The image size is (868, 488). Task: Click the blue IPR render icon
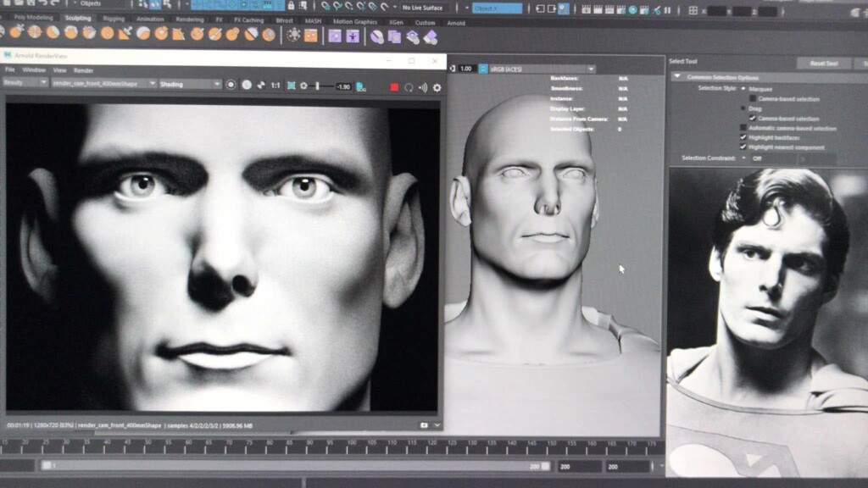point(632,10)
